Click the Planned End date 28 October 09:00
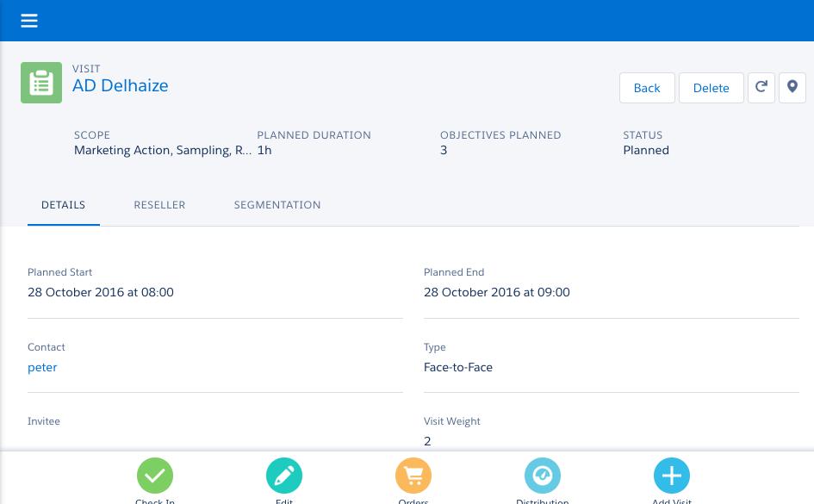814x504 pixels. pos(497,292)
